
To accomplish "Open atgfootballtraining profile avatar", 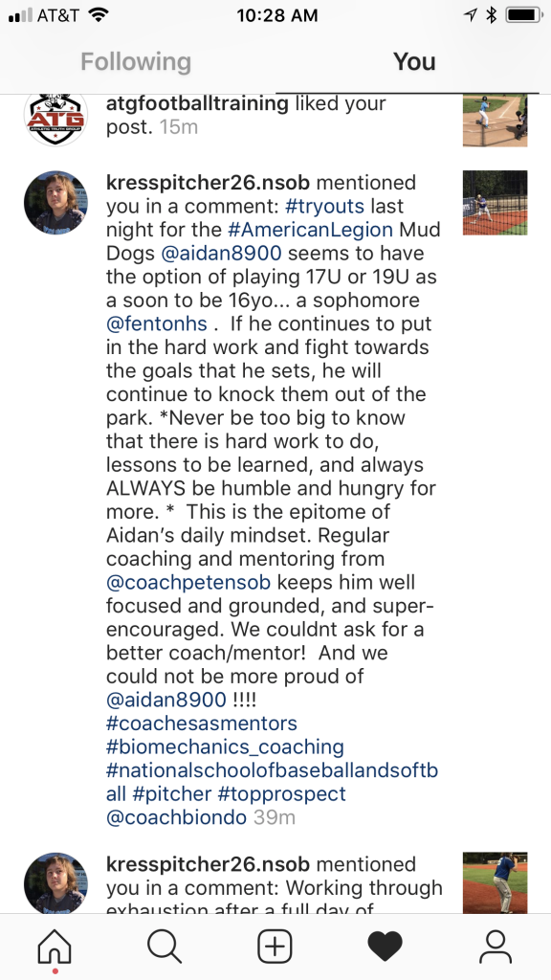I will 55,117.
